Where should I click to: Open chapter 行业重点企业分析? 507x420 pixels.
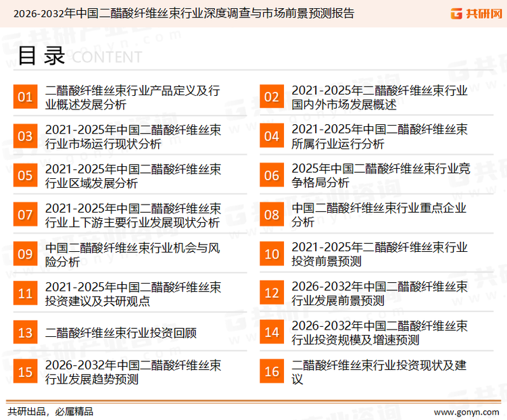(379, 215)
